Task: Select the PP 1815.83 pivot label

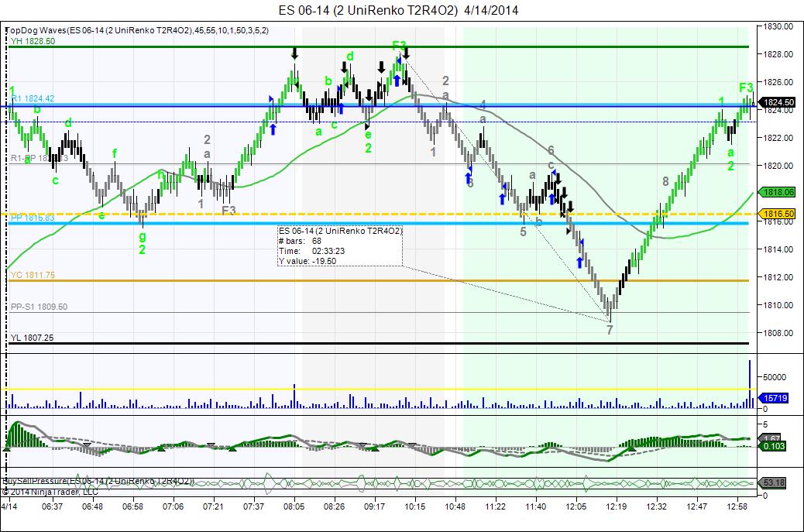Action: point(33,218)
